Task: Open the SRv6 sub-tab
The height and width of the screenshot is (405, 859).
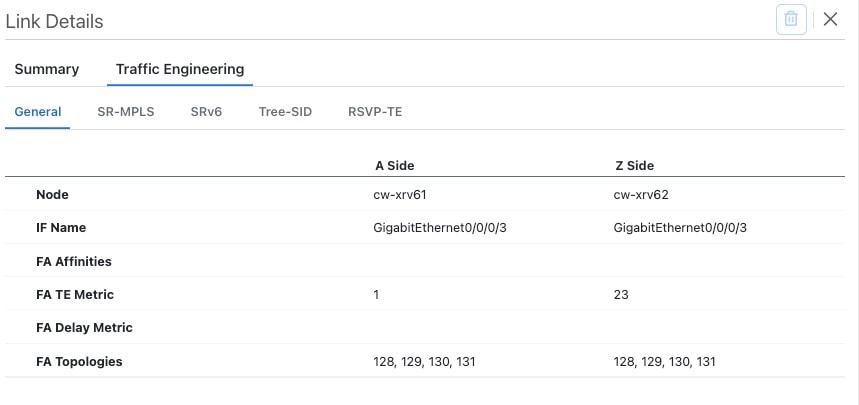Action: [x=206, y=112]
